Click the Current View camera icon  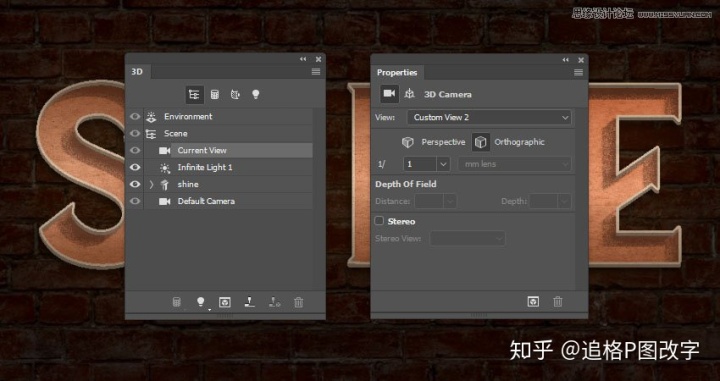pos(164,151)
